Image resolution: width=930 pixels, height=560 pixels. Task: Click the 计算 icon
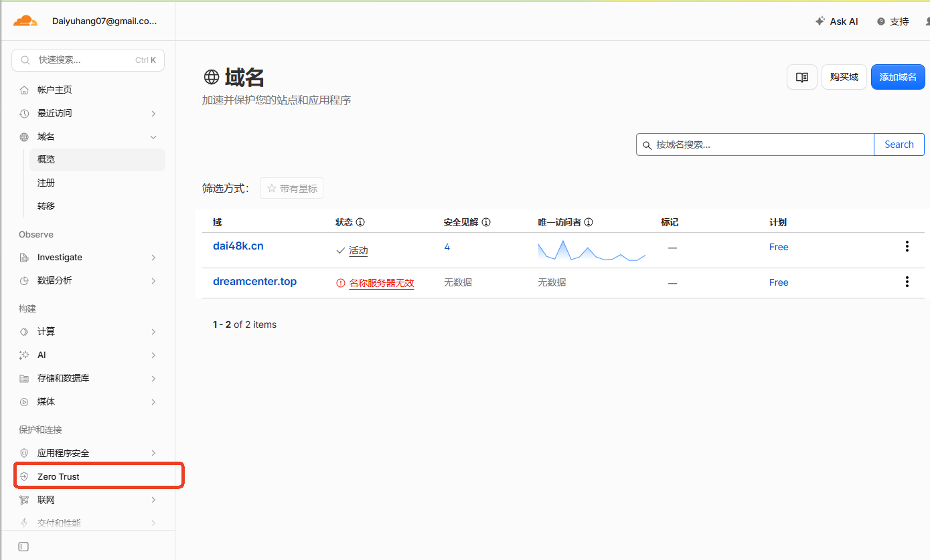tap(24, 332)
